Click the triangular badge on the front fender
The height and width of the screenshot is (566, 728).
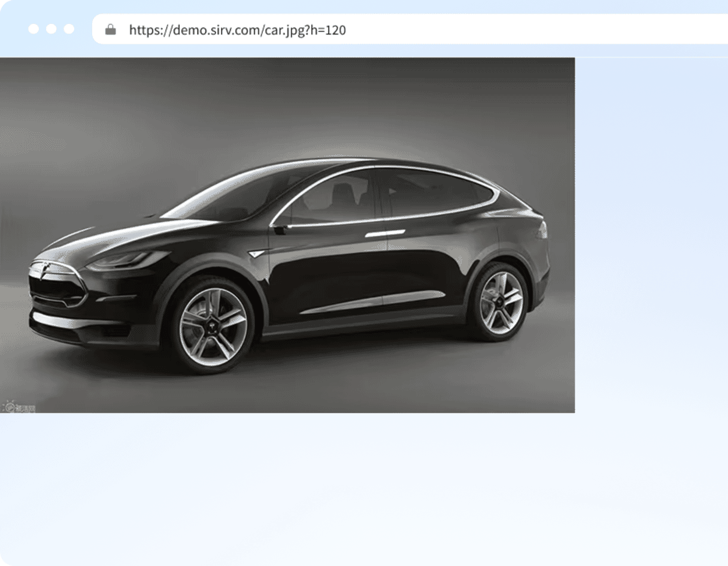pos(256,254)
